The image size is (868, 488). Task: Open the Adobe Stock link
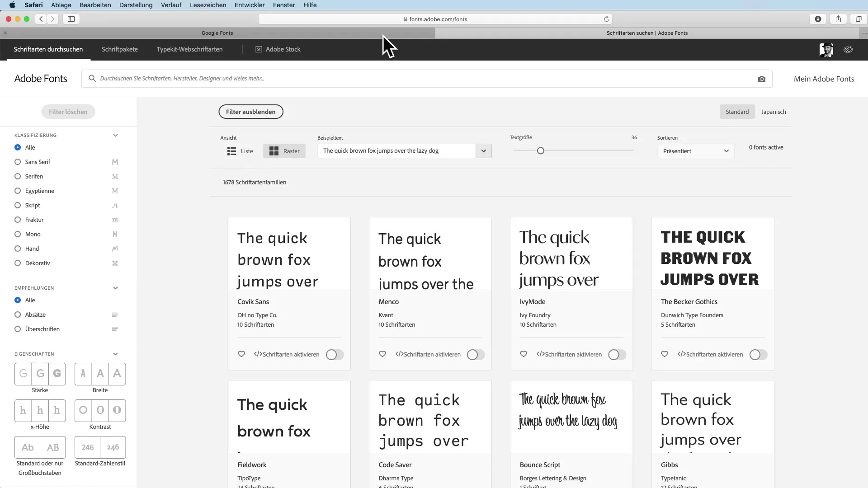(x=278, y=49)
